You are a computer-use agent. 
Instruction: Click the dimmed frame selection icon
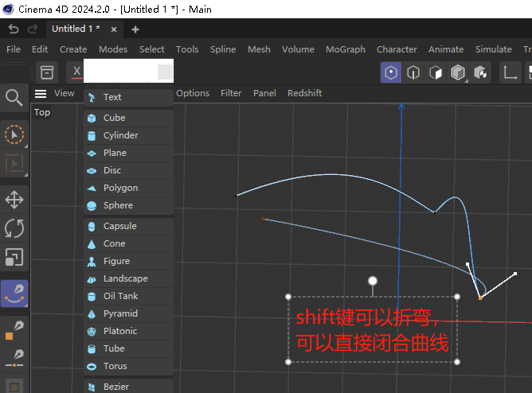(x=14, y=163)
